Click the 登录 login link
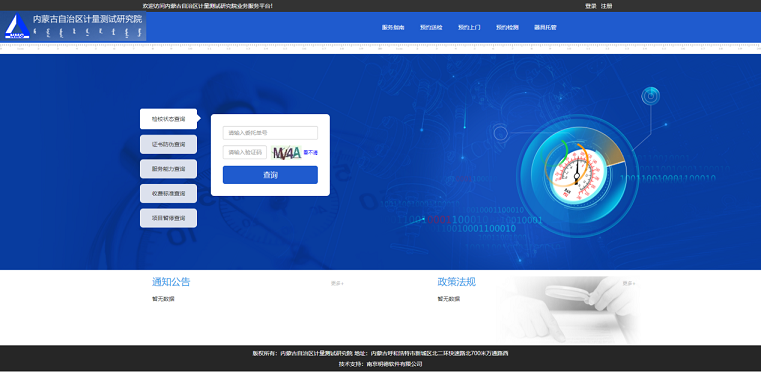Viewport: 761px width, 381px height. [x=590, y=6]
